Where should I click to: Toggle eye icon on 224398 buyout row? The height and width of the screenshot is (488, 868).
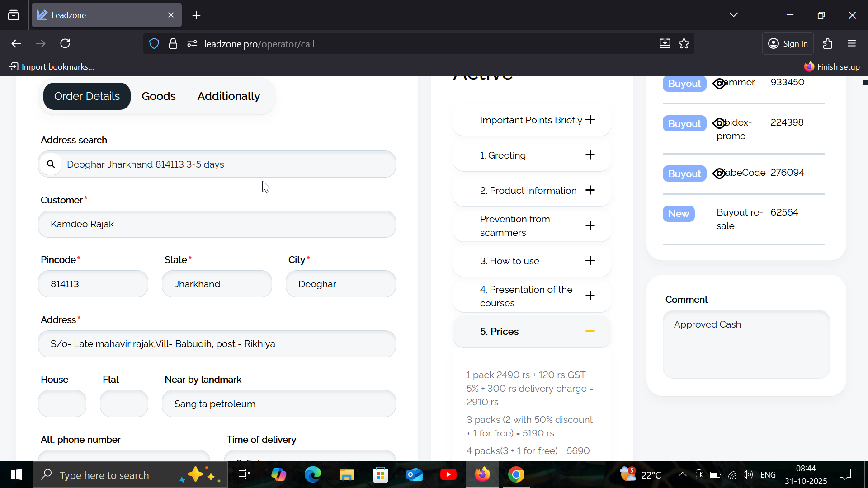pyautogui.click(x=719, y=123)
